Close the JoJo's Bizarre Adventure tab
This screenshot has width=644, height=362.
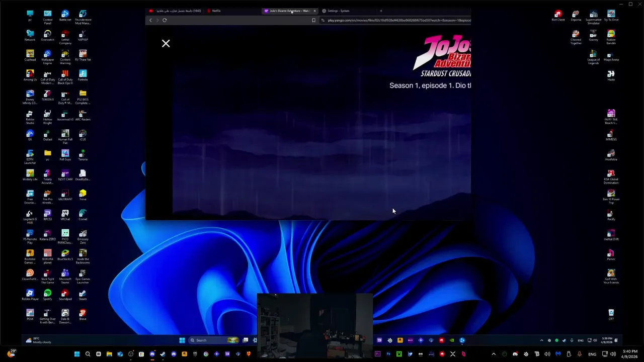pos(314,11)
